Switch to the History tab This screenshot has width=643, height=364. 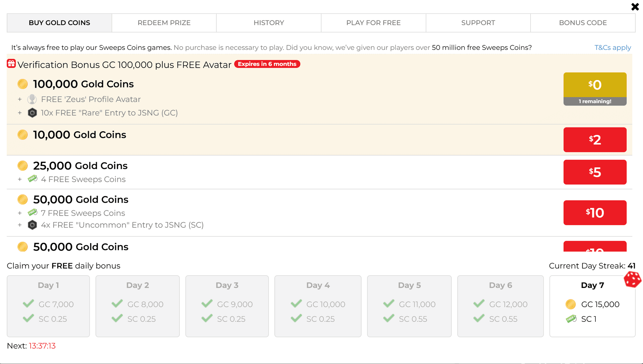tap(269, 23)
